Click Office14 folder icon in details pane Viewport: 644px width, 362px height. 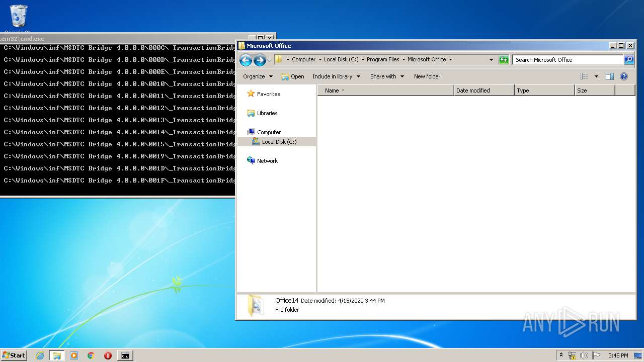pos(255,305)
